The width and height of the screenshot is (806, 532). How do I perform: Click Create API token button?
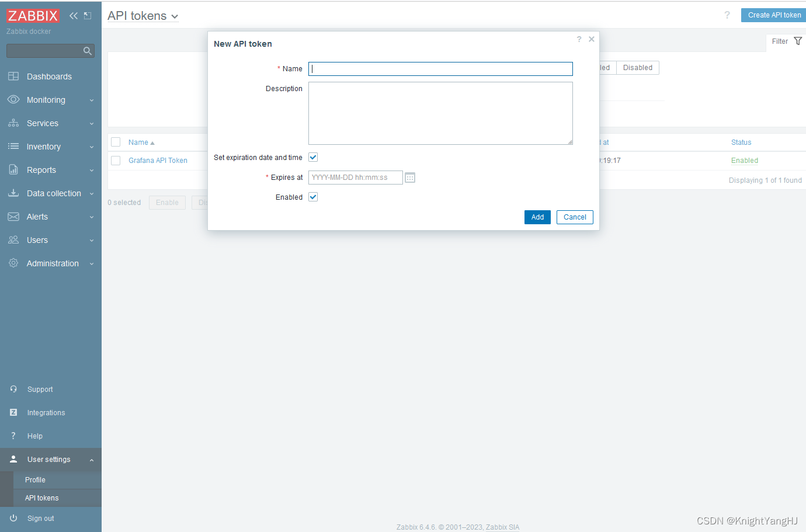click(774, 15)
